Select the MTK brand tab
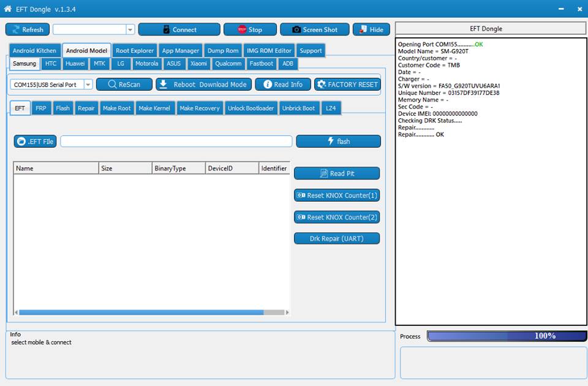Viewport: 588px width, 386px height. [99, 64]
